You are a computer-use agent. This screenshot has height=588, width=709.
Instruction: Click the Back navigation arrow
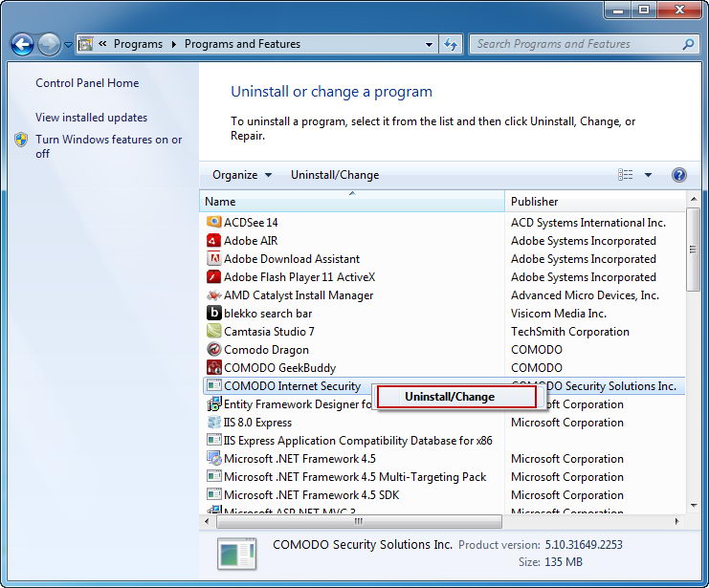coord(22,45)
